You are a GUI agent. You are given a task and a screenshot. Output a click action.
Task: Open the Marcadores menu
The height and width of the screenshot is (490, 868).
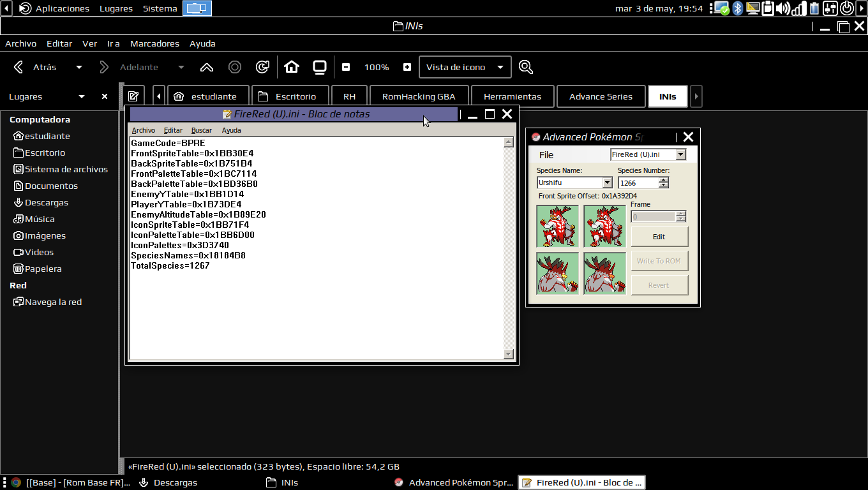[x=154, y=43]
